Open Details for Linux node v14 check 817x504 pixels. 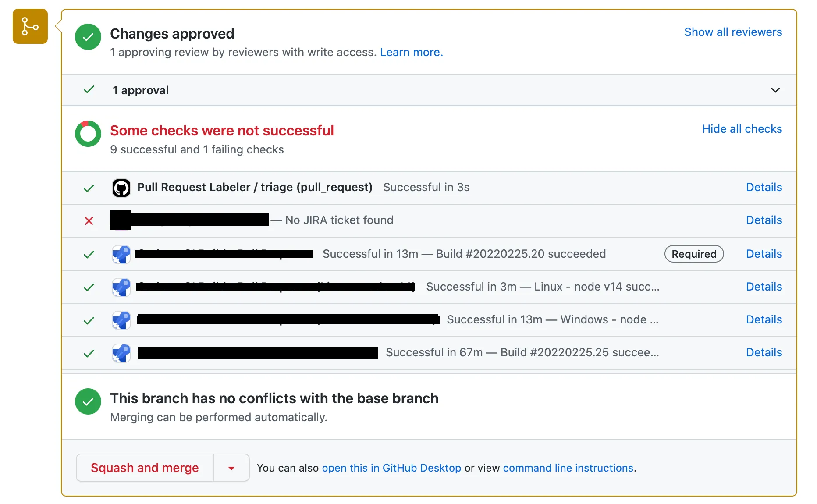(764, 287)
